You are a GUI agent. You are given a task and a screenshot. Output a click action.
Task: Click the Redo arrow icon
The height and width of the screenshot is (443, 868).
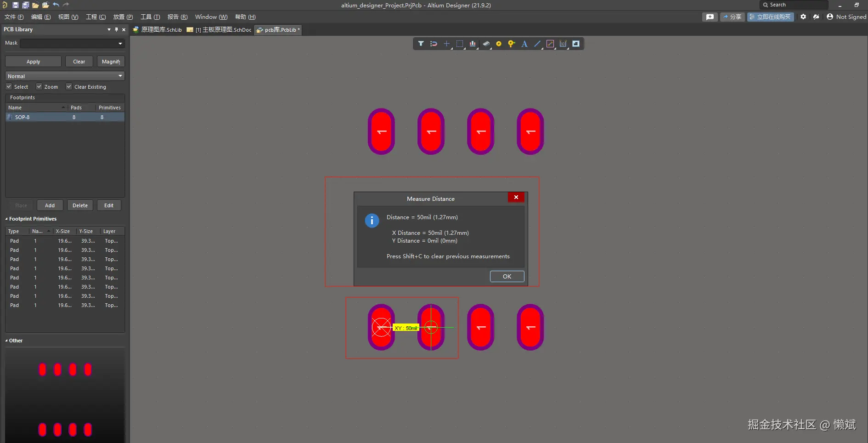[66, 5]
